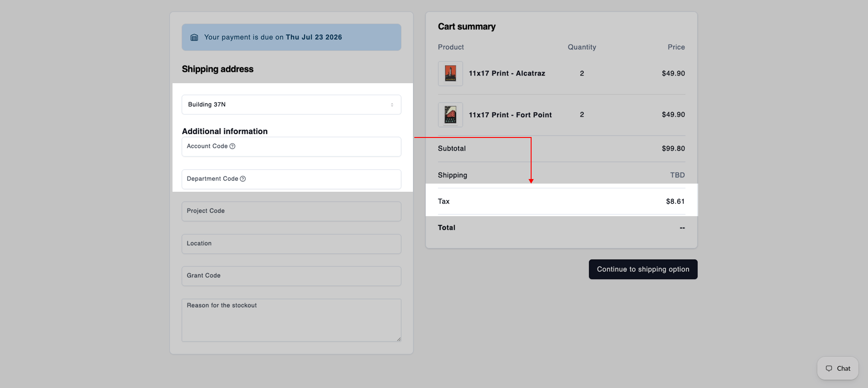
Task: Click the Subtotal row label
Action: coord(451,148)
